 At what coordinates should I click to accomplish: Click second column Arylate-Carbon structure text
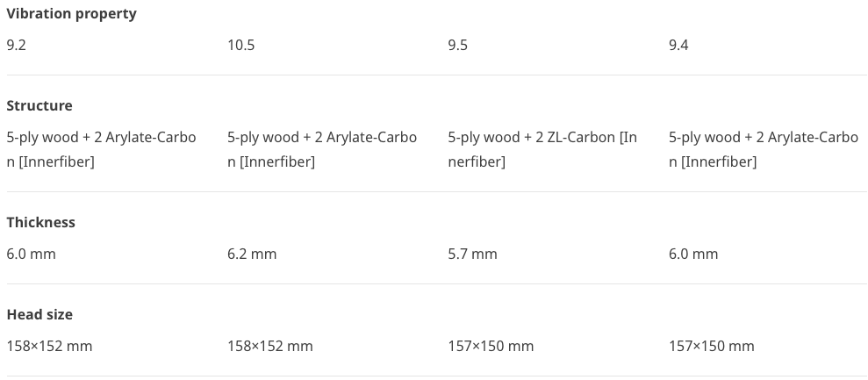coord(322,149)
